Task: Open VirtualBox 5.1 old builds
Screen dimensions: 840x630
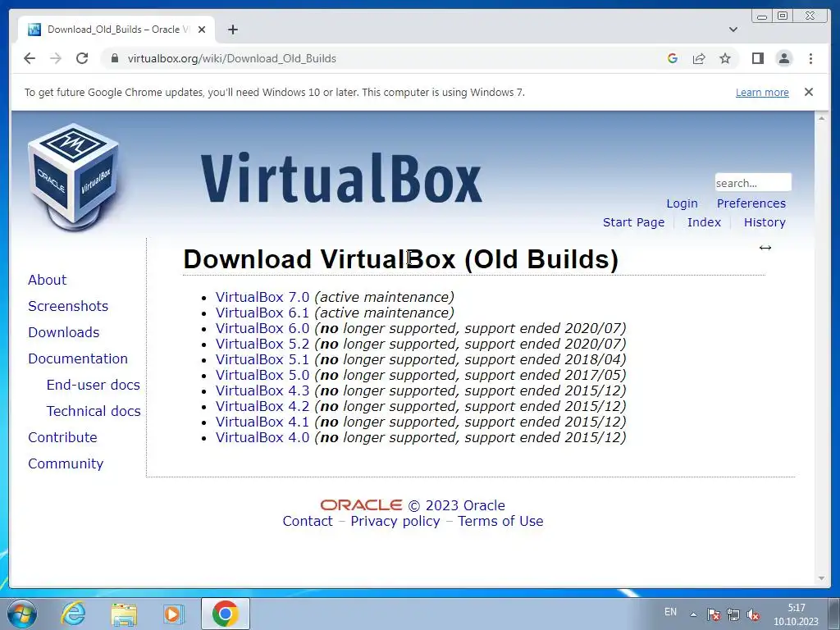Action: (x=262, y=359)
